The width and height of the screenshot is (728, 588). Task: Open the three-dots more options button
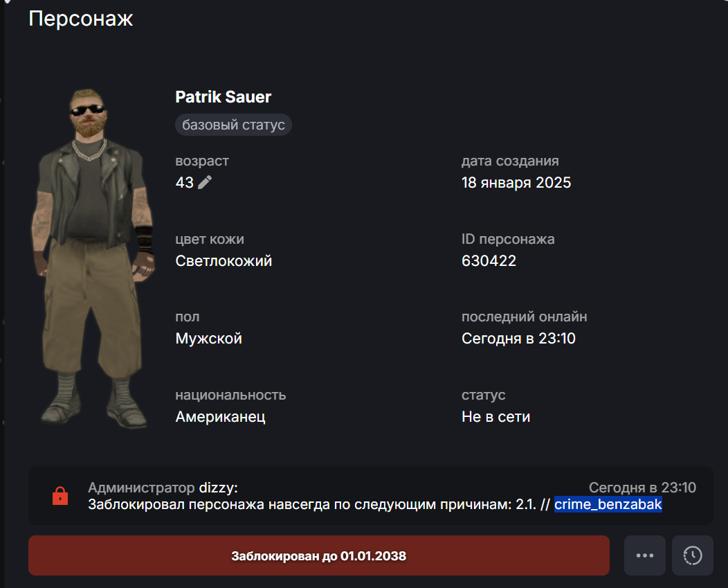point(644,555)
